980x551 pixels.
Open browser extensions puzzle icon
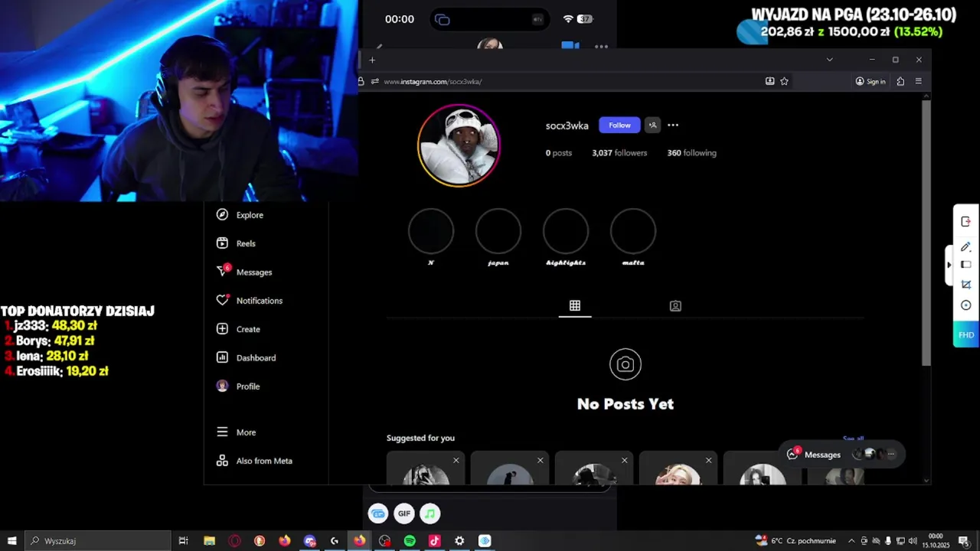900,81
